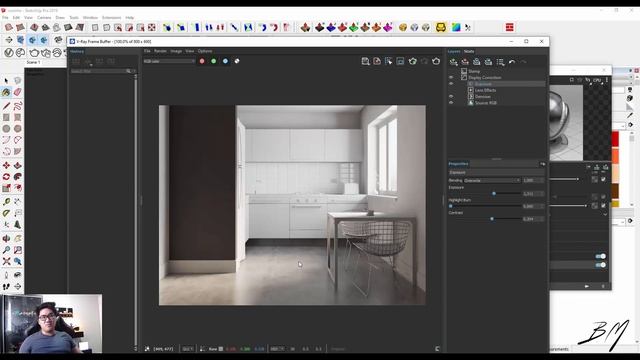The height and width of the screenshot is (360, 640).
Task: Open the Frame Buffer Render menu
Action: [160, 51]
